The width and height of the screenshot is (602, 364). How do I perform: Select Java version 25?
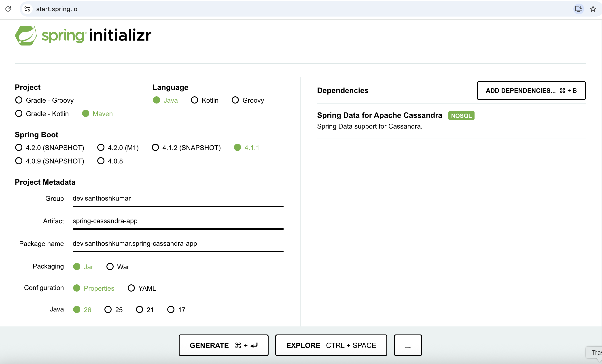114,309
